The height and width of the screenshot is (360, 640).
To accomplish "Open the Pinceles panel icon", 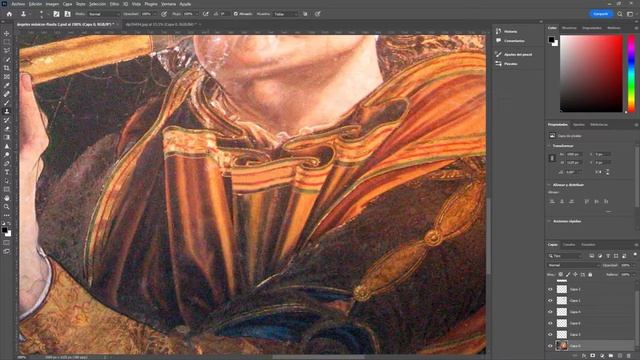I will click(498, 64).
